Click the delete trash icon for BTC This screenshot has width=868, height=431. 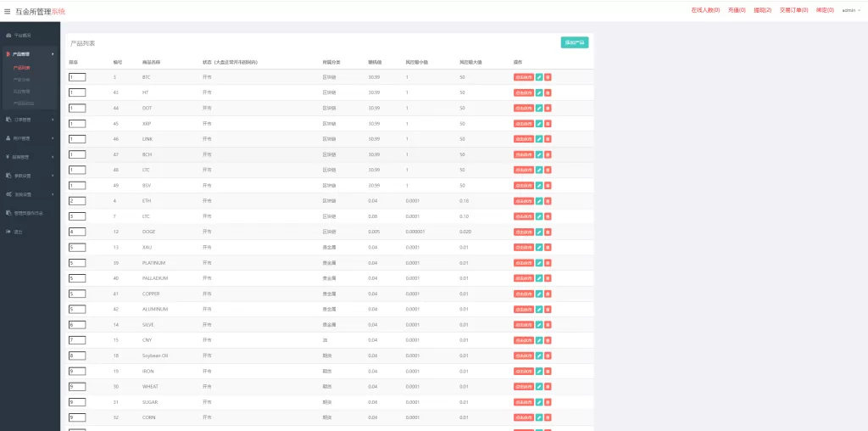(x=548, y=77)
